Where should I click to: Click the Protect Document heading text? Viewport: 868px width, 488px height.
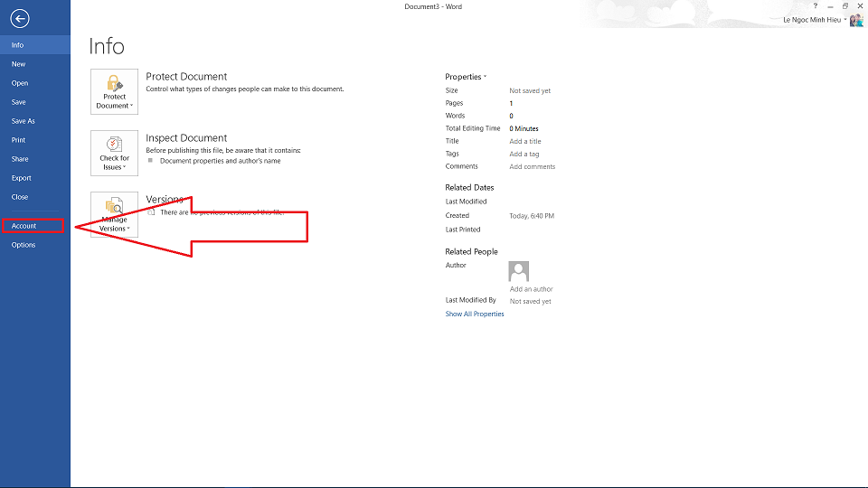[186, 76]
